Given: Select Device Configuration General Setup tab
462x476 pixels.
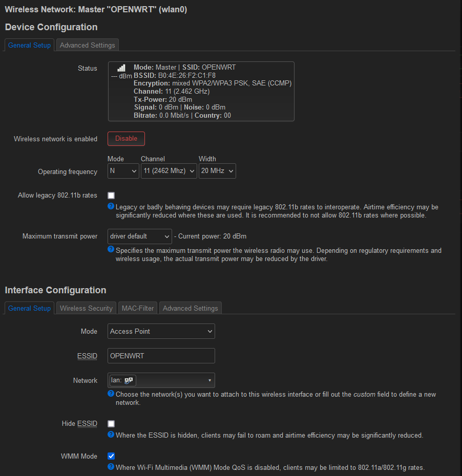Looking at the screenshot, I should tap(30, 45).
